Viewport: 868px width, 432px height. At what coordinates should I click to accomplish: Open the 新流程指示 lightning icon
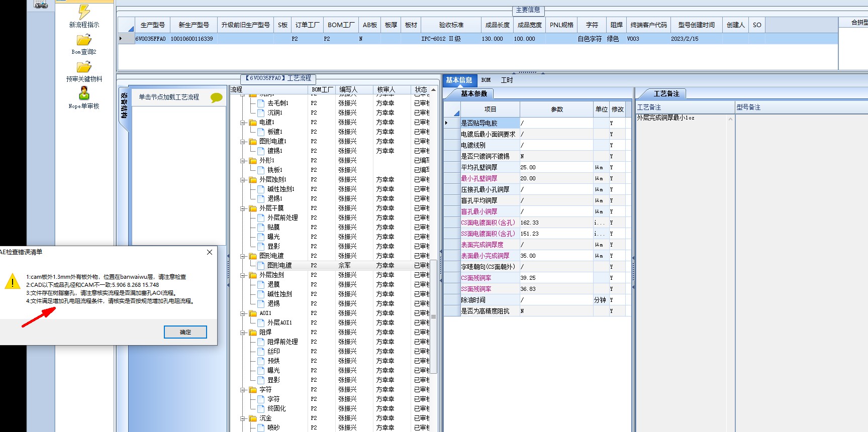[x=84, y=12]
